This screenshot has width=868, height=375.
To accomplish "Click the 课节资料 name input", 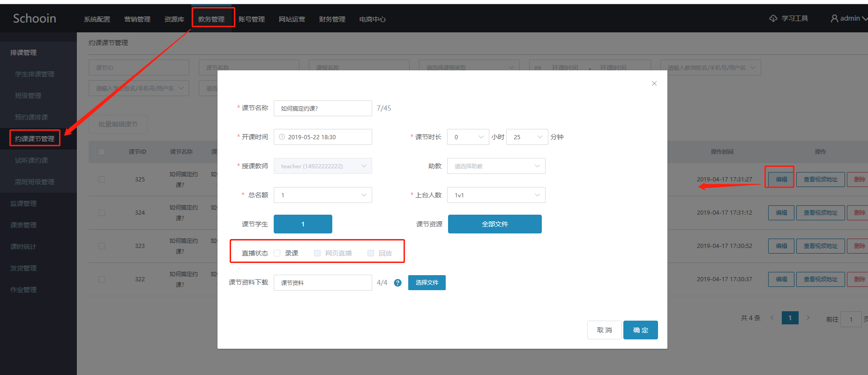I will 323,283.
